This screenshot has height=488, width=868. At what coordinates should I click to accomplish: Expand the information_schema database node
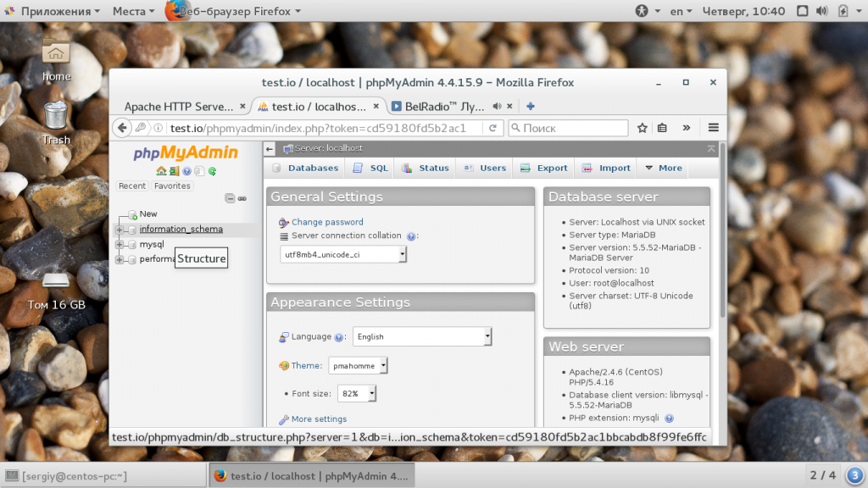click(119, 229)
